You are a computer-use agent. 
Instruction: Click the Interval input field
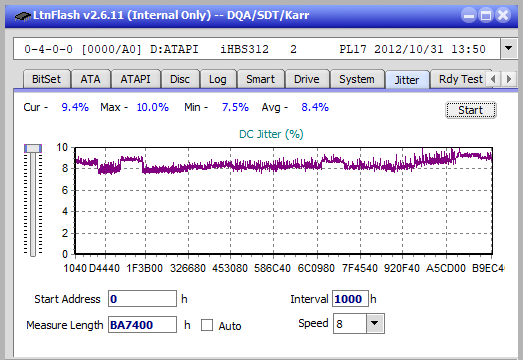(x=350, y=299)
